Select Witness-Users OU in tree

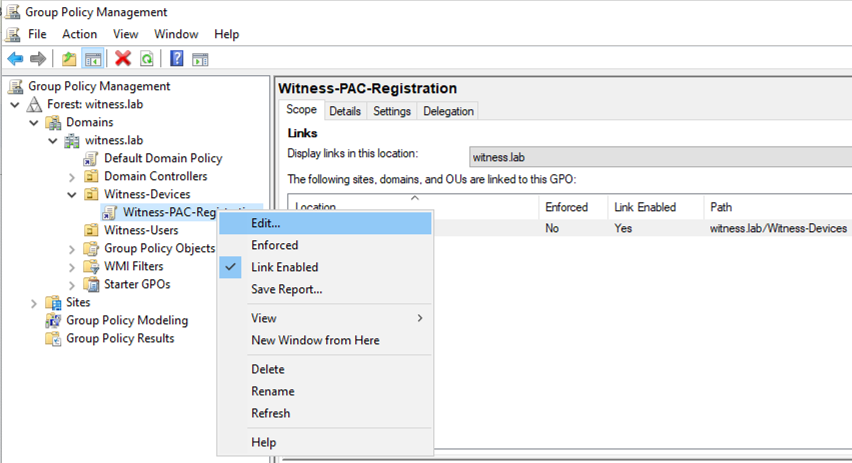coord(141,230)
